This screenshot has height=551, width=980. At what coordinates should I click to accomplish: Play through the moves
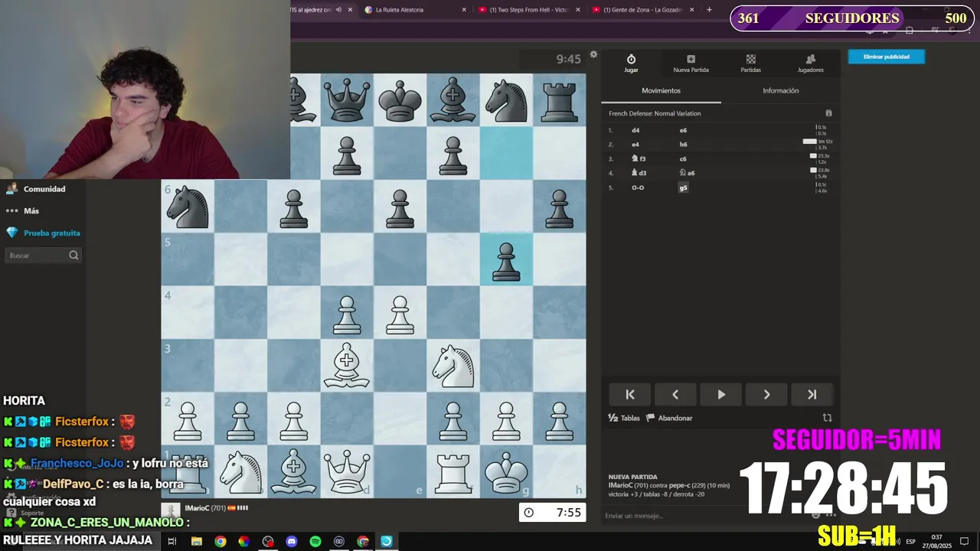pyautogui.click(x=720, y=394)
